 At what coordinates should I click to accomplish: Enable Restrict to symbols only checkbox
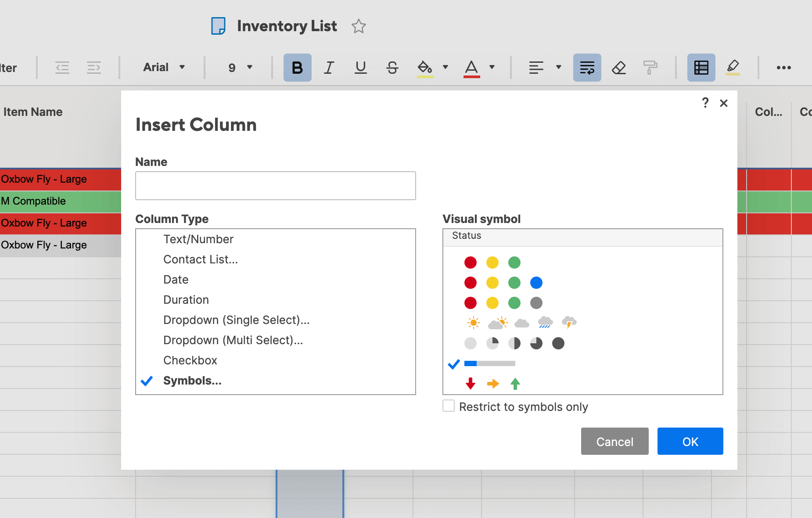(x=449, y=406)
